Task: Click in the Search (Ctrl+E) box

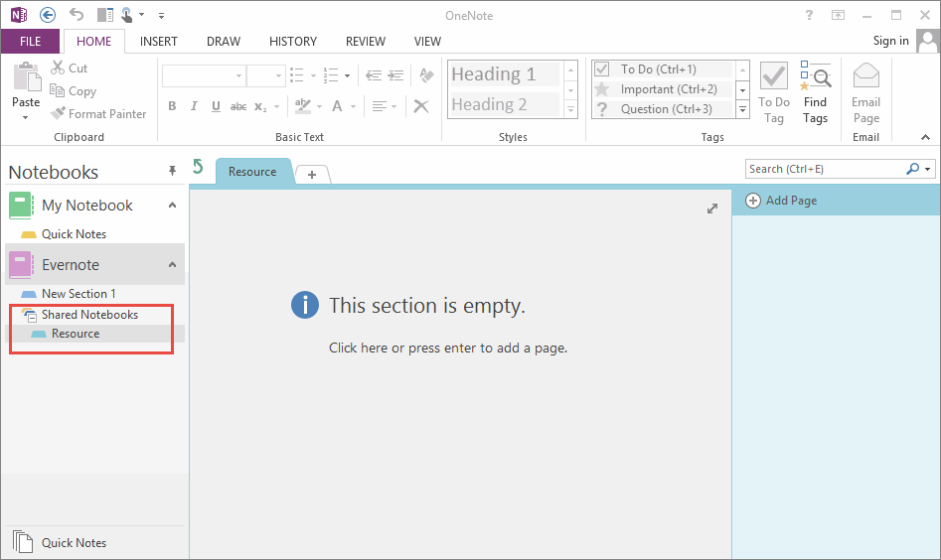Action: tap(825, 169)
